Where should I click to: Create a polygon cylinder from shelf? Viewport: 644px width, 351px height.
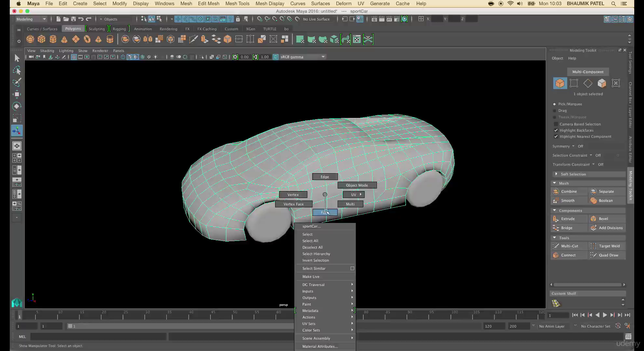tap(53, 39)
